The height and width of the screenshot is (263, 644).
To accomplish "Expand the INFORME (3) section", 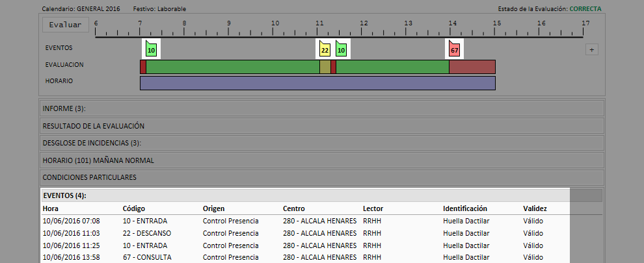I will pyautogui.click(x=323, y=108).
